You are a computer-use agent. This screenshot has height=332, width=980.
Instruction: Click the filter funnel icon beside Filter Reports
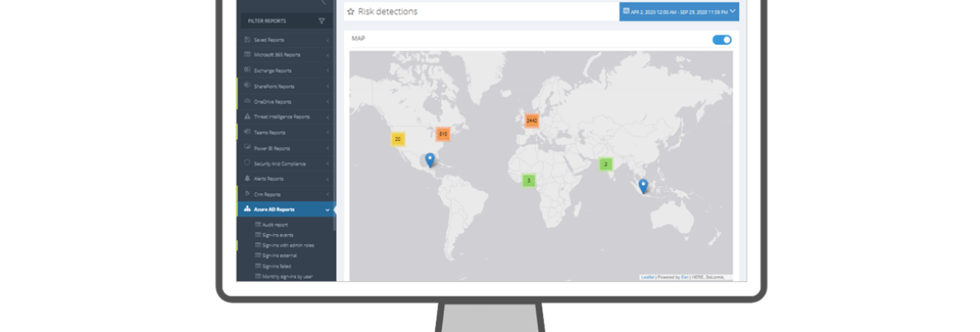pyautogui.click(x=321, y=21)
